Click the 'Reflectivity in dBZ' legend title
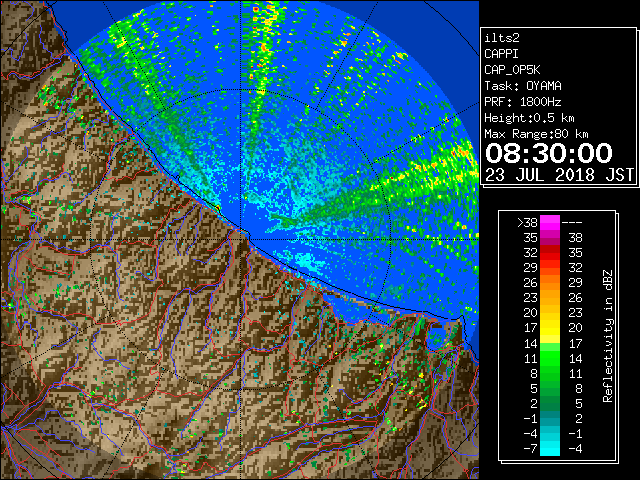The height and width of the screenshot is (480, 640). tap(607, 336)
